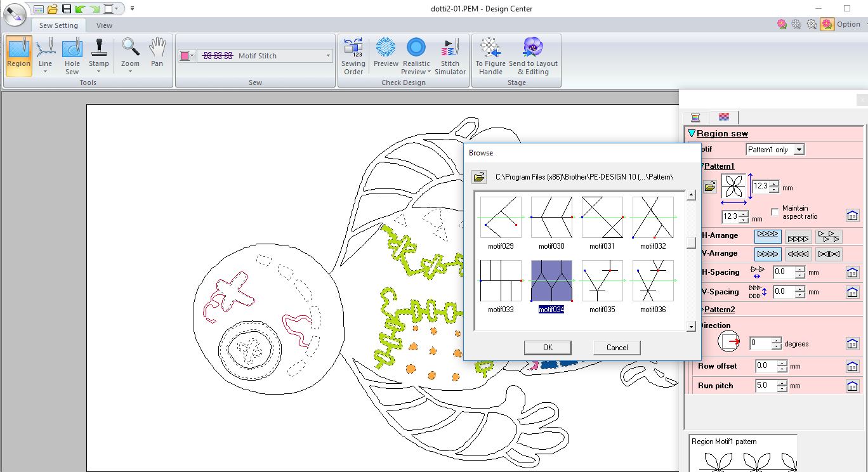The height and width of the screenshot is (472, 868).
Task: Enable Maintain aspect ratio checkbox
Action: click(775, 212)
